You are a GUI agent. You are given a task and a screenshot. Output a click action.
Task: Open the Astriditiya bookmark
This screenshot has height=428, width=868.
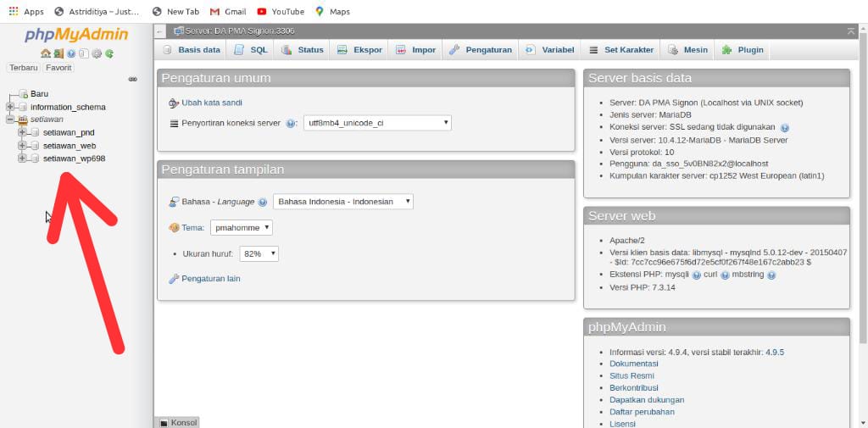click(97, 11)
